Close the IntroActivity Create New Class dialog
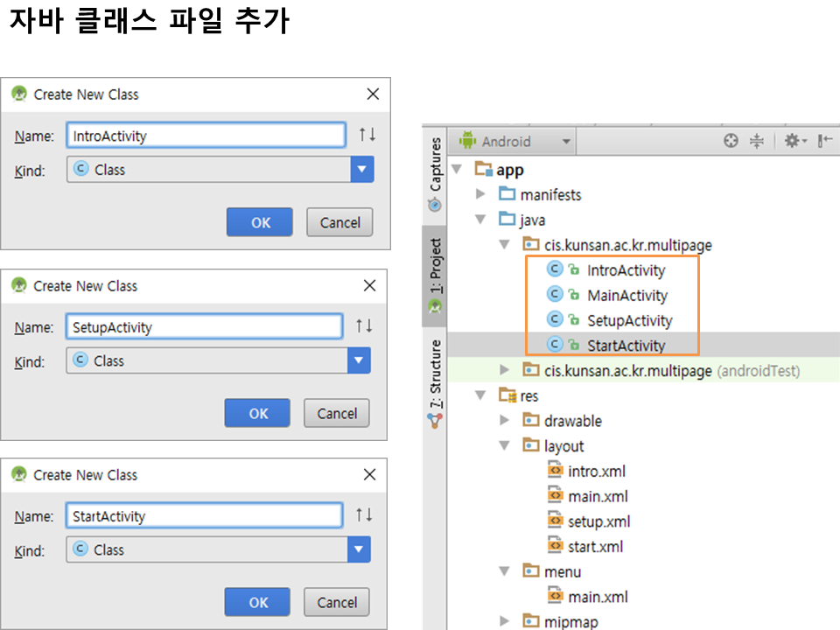The width and height of the screenshot is (840, 630). (x=373, y=94)
